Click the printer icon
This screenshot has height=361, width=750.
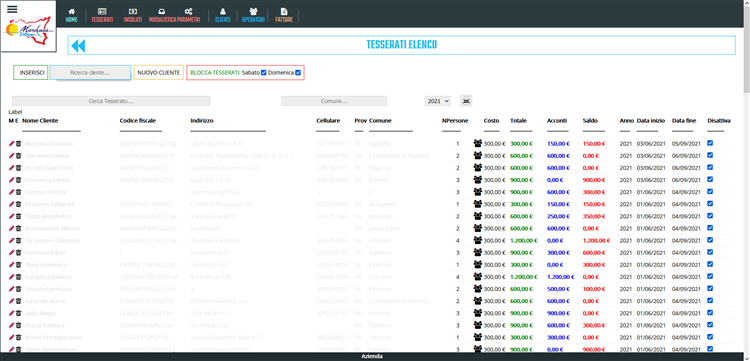[466, 101]
